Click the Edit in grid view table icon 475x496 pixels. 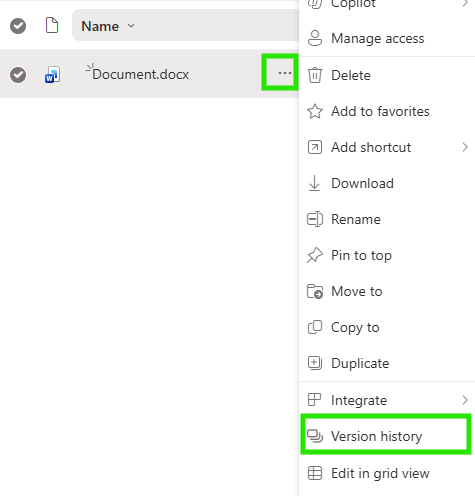pos(315,473)
